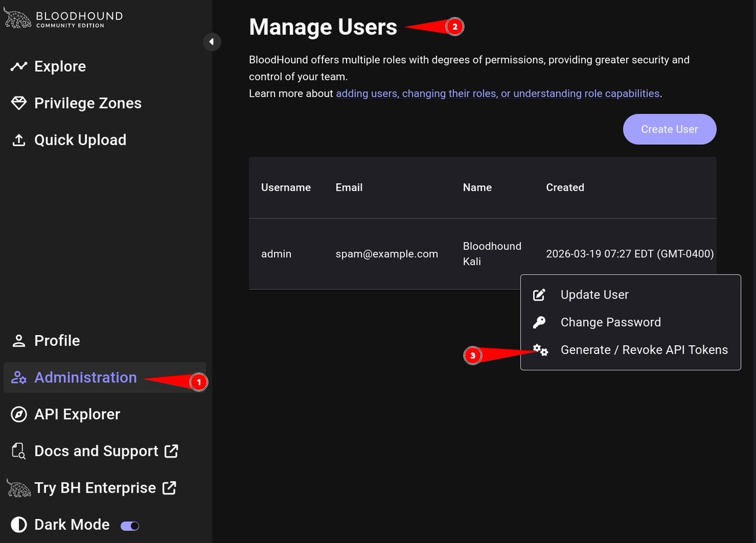Select Administration in the sidebar

tap(105, 377)
